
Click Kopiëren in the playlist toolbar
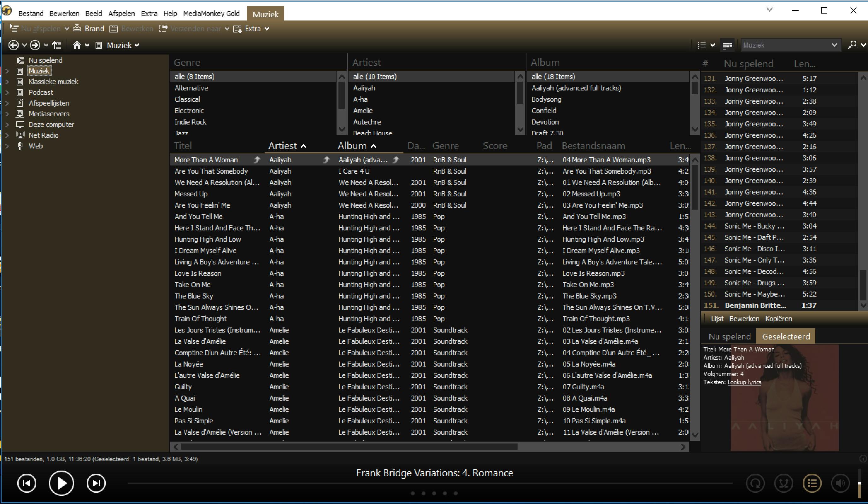point(778,319)
